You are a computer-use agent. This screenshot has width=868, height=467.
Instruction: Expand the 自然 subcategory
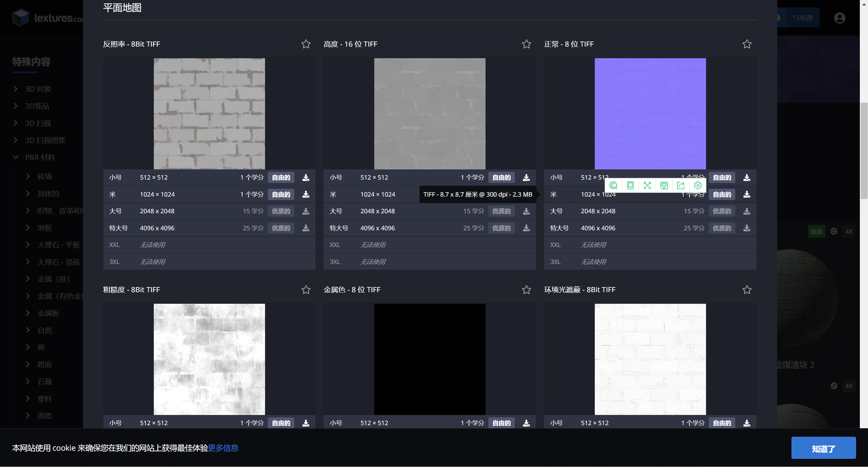28,330
